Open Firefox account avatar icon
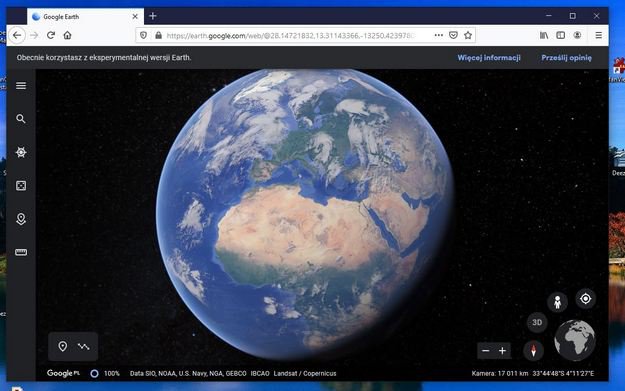This screenshot has height=391, width=625. pyautogui.click(x=577, y=35)
